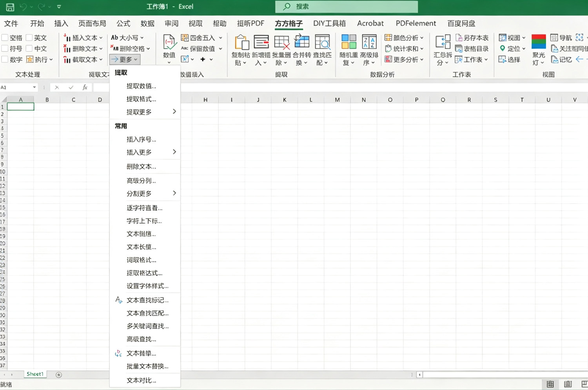The image size is (588, 390).
Task: Click the 数值 extract icon
Action: pyautogui.click(x=169, y=42)
